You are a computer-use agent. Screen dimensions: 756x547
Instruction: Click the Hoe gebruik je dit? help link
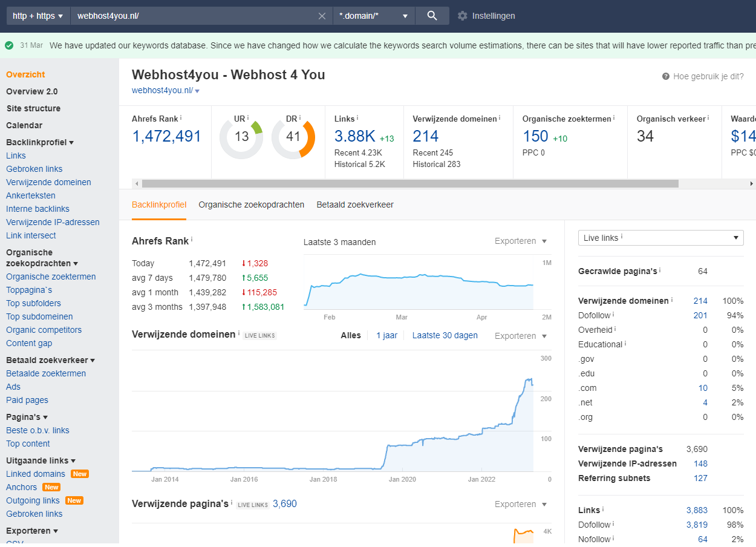click(708, 76)
